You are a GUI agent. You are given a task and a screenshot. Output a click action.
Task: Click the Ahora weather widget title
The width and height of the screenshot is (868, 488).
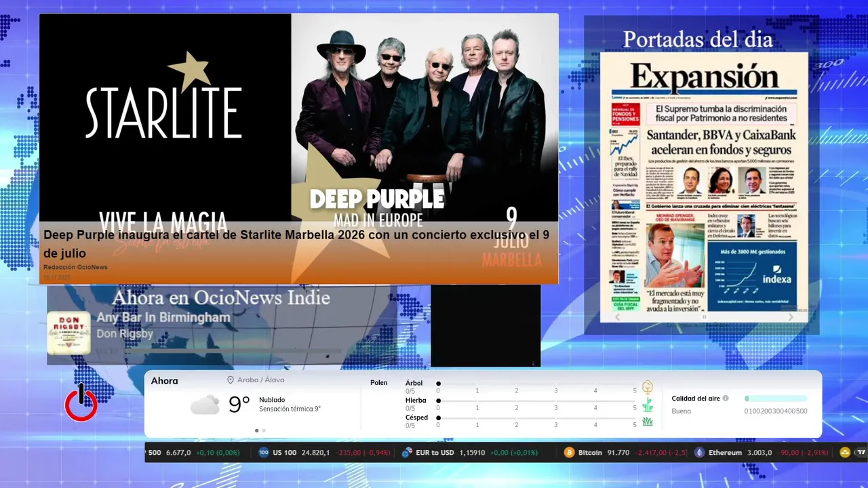click(165, 381)
